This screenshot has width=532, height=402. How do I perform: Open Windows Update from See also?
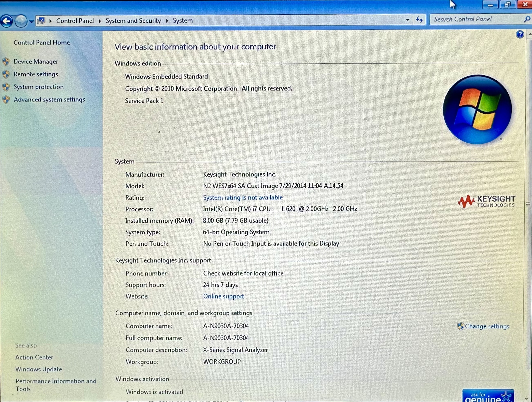(38, 369)
